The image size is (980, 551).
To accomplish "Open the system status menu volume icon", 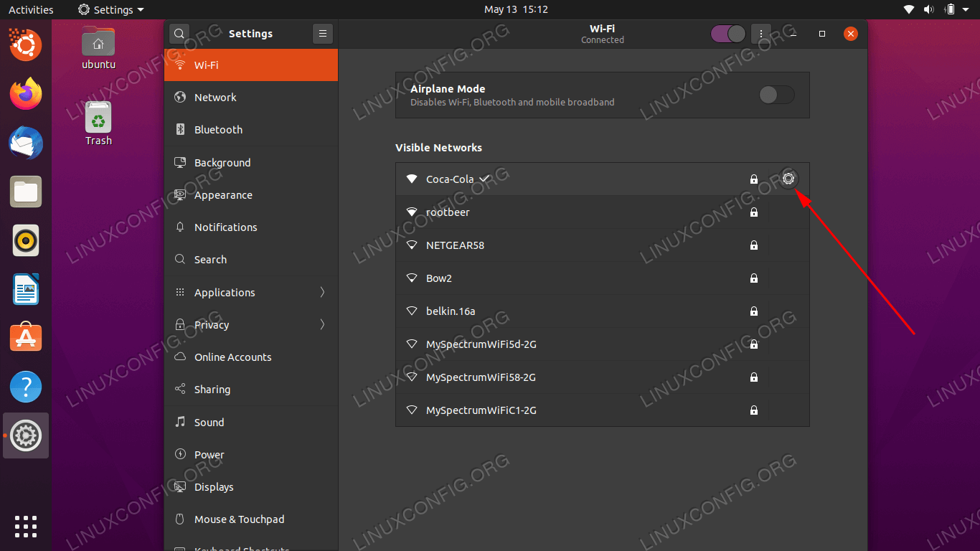I will (929, 9).
